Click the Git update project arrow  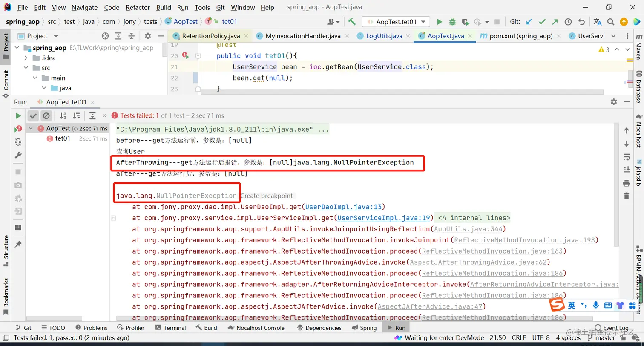[529, 22]
